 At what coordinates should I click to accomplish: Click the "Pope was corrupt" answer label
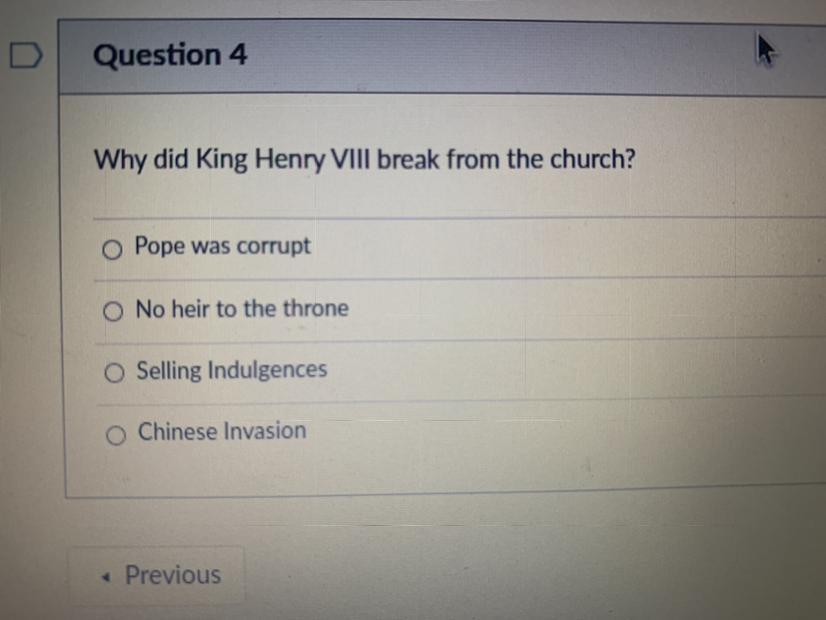223,246
